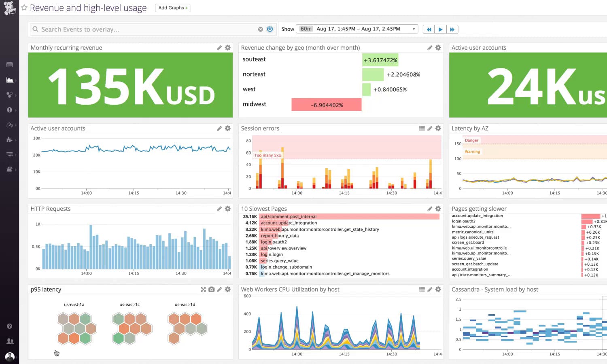Open the user avatar menu at bottom left
This screenshot has height=364, width=607.
coord(10,356)
